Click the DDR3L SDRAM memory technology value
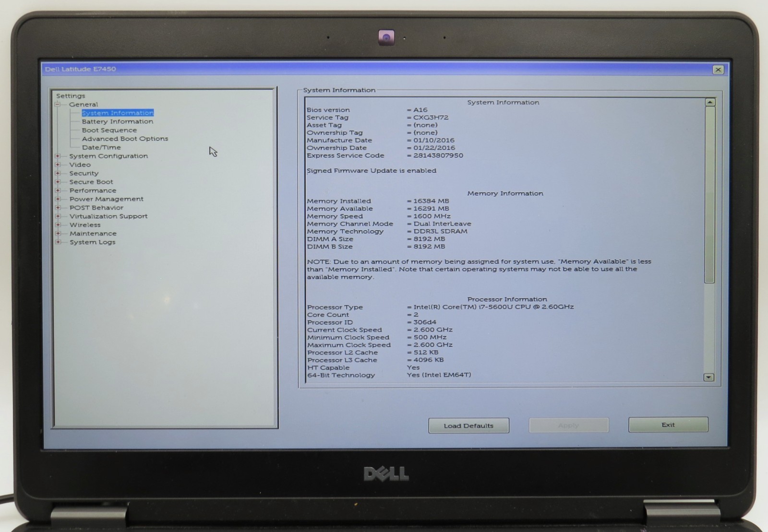This screenshot has height=532, width=768. [x=440, y=231]
